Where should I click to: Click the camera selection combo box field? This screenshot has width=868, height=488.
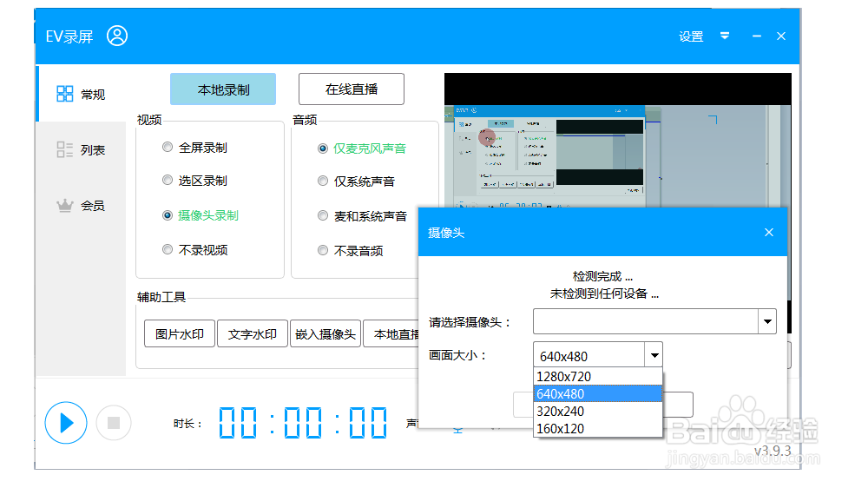[646, 321]
